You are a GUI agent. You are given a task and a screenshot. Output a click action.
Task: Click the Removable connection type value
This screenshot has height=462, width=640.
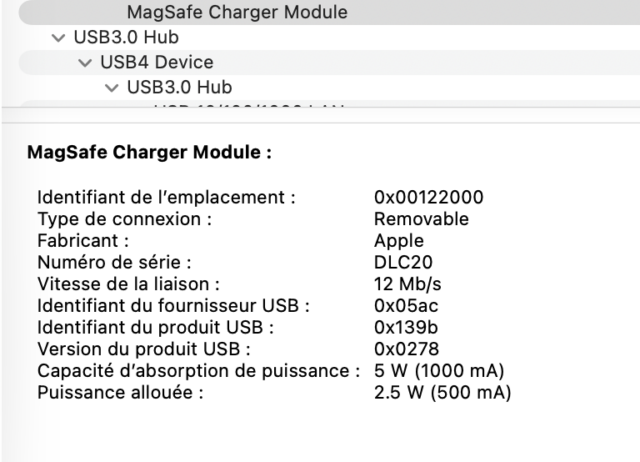tap(421, 219)
